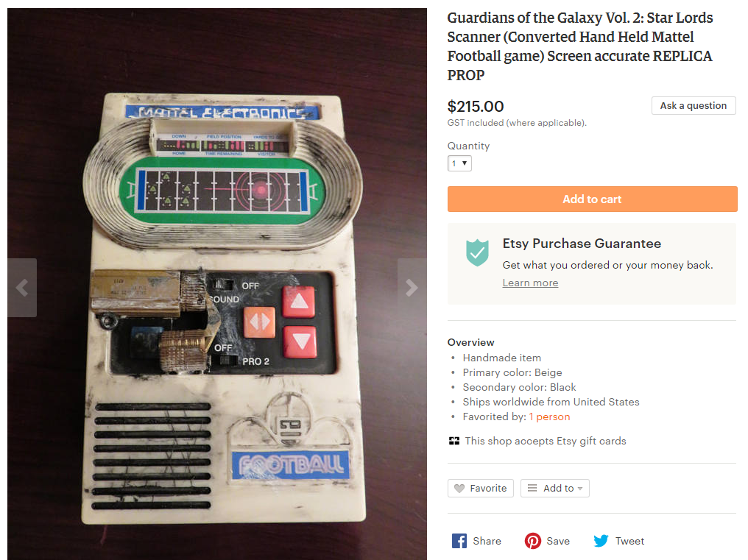
Task: Click the Pinterest Save icon
Action: [533, 541]
